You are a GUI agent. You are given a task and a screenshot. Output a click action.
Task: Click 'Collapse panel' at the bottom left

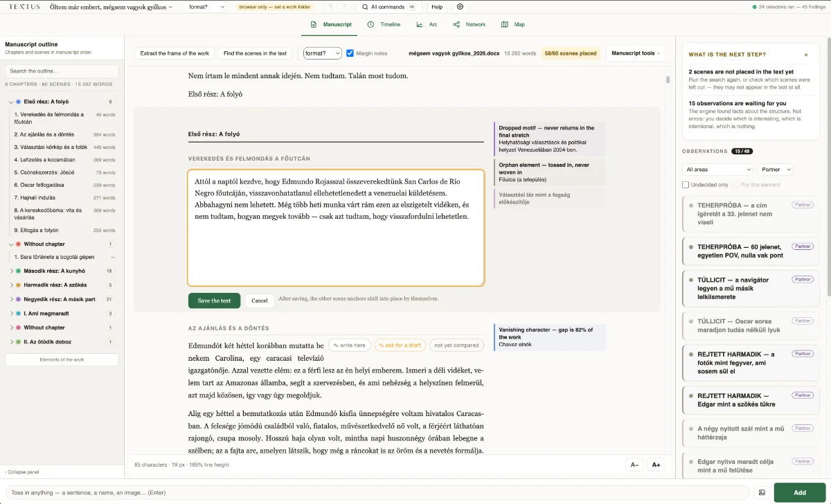tap(21, 472)
